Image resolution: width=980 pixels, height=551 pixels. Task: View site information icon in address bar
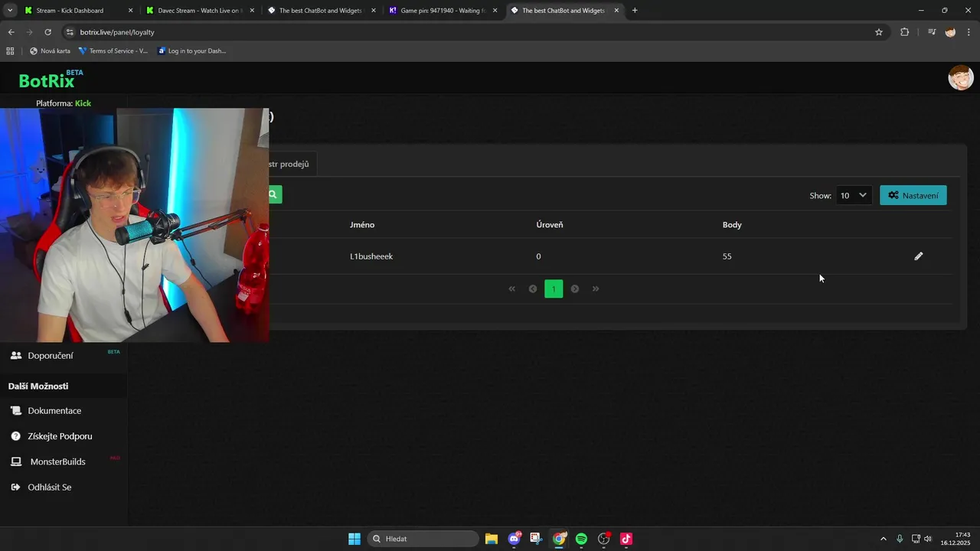click(x=70, y=32)
